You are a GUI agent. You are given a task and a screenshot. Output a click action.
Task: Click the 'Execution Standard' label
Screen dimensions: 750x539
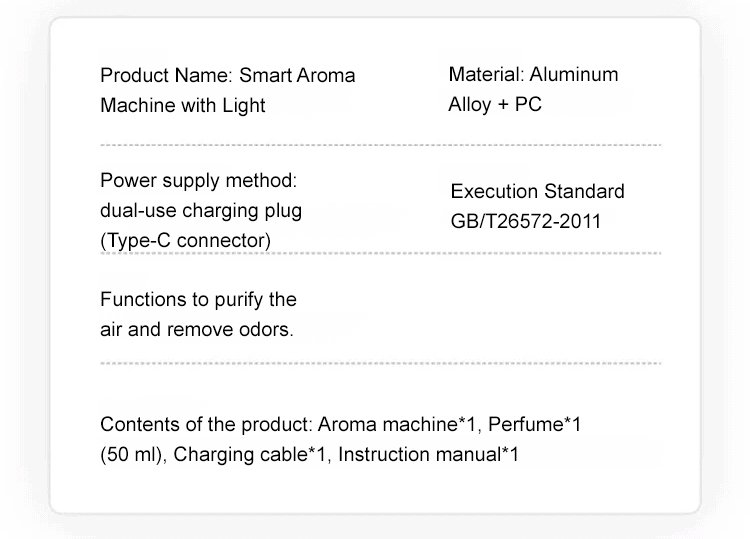click(x=537, y=191)
